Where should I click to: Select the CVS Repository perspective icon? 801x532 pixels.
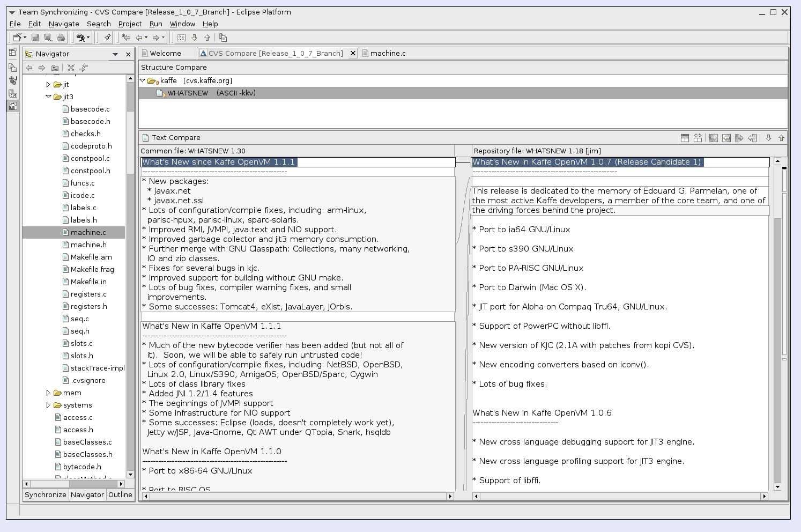[13, 94]
